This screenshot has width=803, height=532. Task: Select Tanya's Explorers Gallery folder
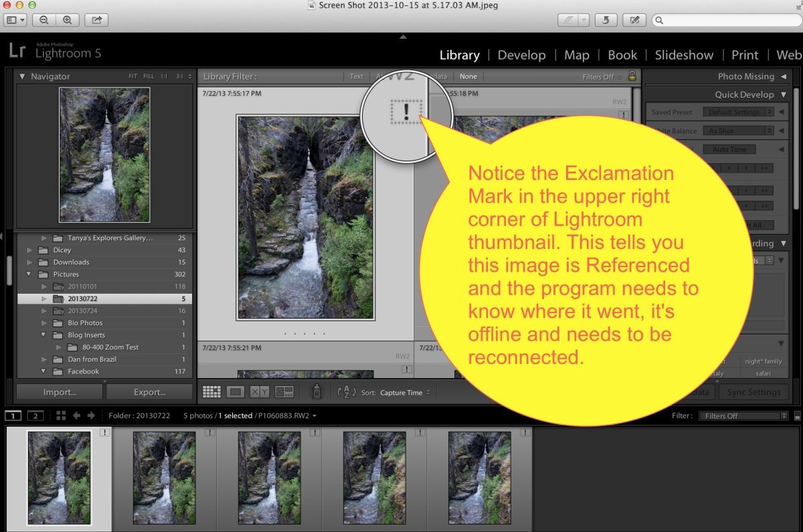(104, 238)
